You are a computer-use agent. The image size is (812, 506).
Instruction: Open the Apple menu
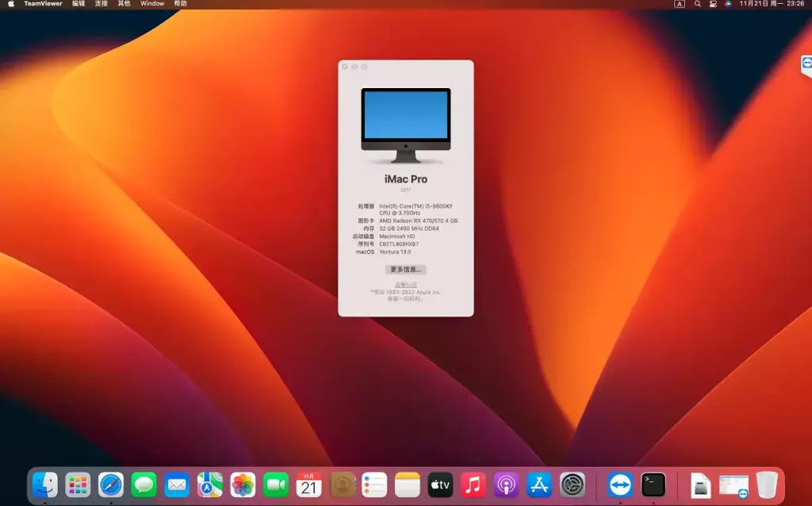(x=11, y=4)
